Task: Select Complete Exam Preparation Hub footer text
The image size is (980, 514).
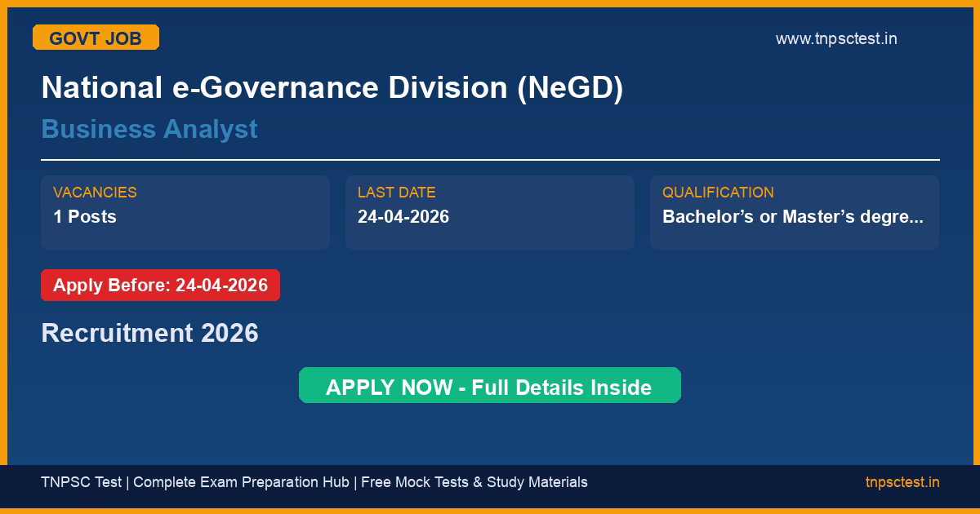Action: (x=241, y=482)
